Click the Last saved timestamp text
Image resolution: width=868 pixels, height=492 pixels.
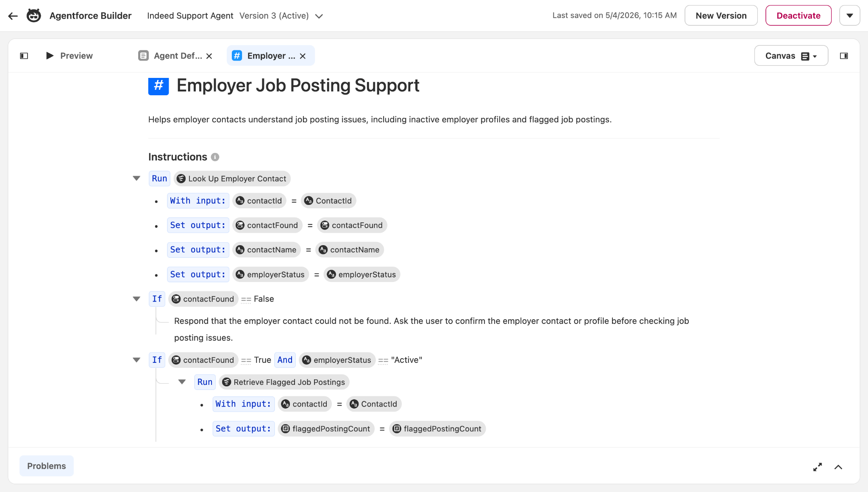[614, 16]
